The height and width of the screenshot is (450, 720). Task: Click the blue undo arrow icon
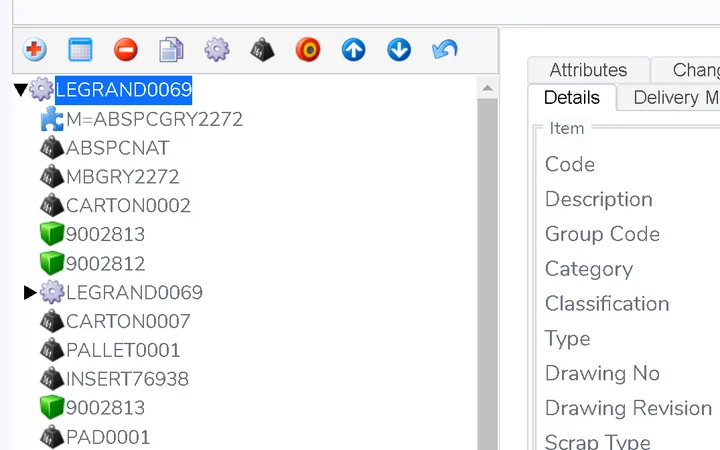444,50
